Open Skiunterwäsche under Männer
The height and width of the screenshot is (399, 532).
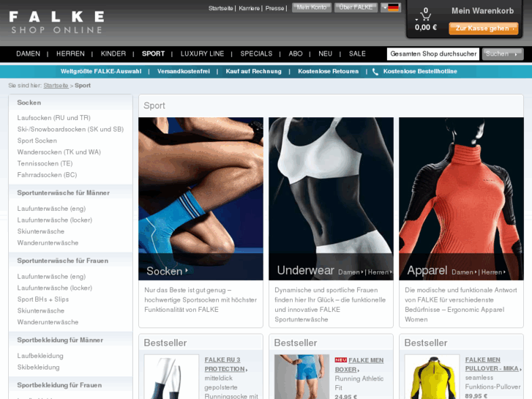click(x=41, y=231)
